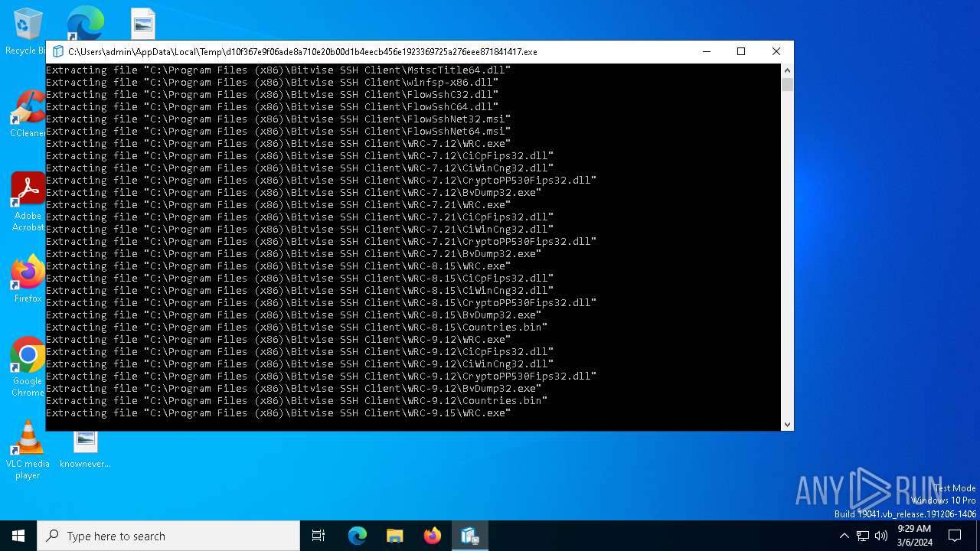Click the line extracting FlowSshNet32.msi
The height and width of the screenshot is (551, 980).
pyautogui.click(x=278, y=119)
